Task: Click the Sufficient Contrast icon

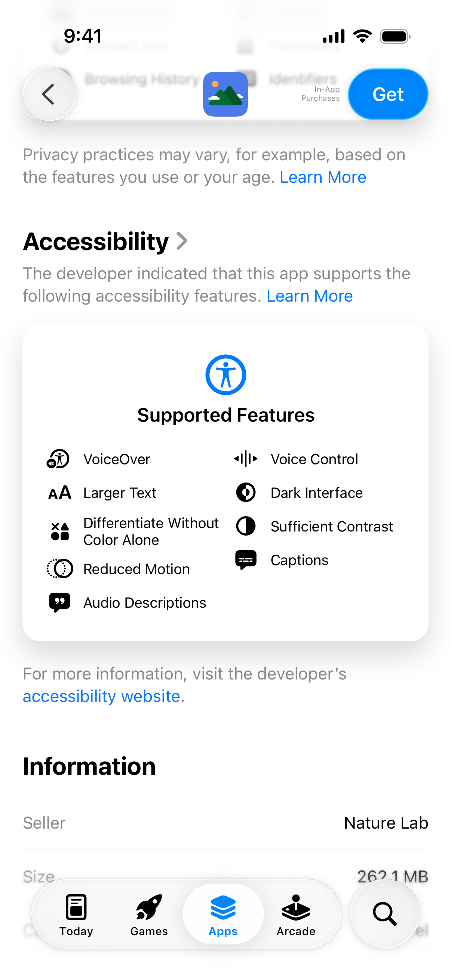Action: 245,526
